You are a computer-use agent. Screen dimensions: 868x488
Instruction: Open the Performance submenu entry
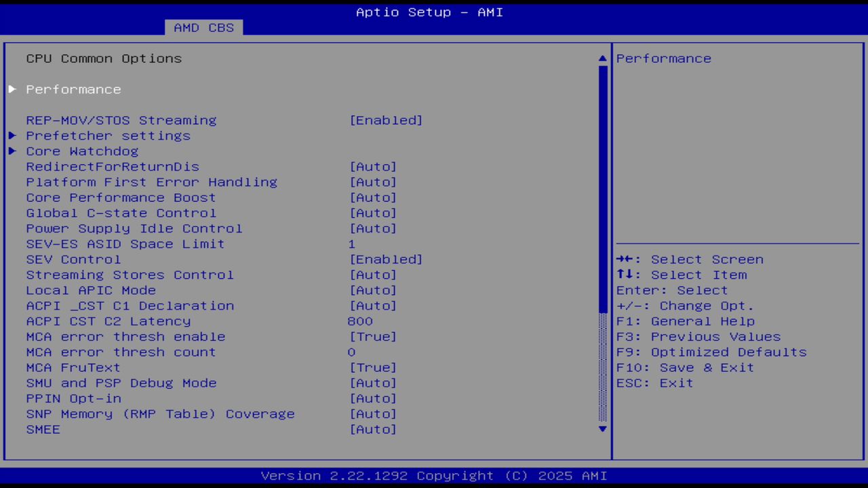tap(73, 89)
